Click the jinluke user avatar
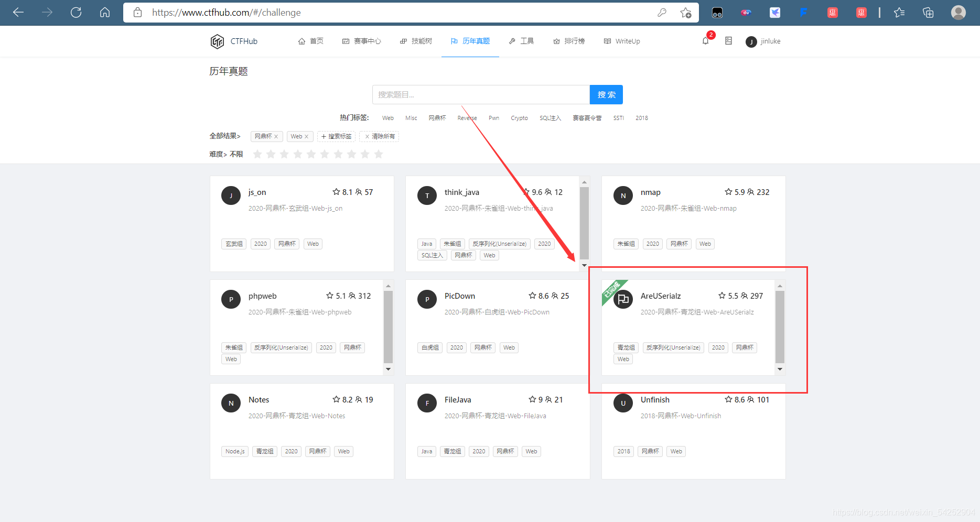 tap(751, 41)
